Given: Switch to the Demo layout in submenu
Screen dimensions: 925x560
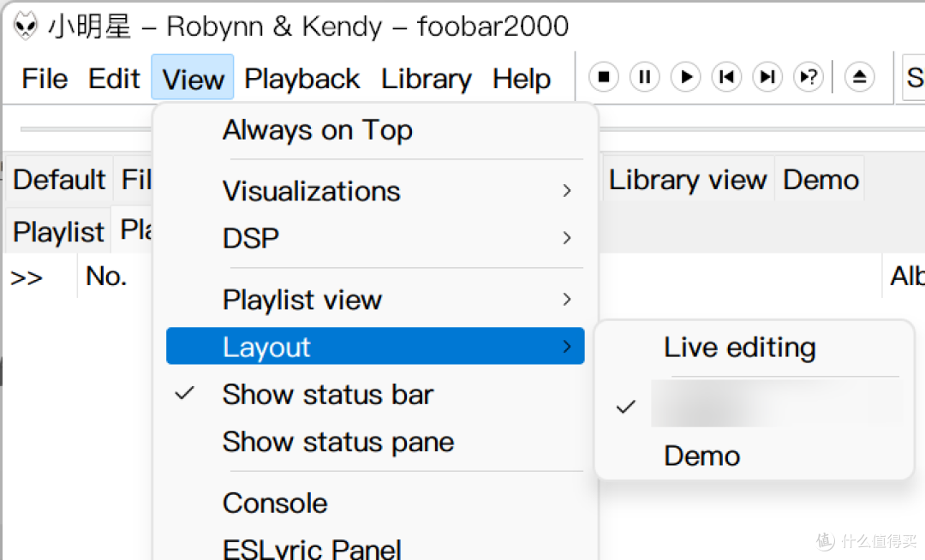Looking at the screenshot, I should tap(755, 456).
